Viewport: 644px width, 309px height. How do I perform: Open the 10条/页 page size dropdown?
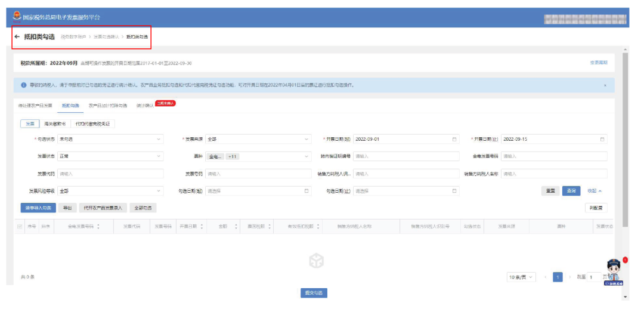click(521, 277)
